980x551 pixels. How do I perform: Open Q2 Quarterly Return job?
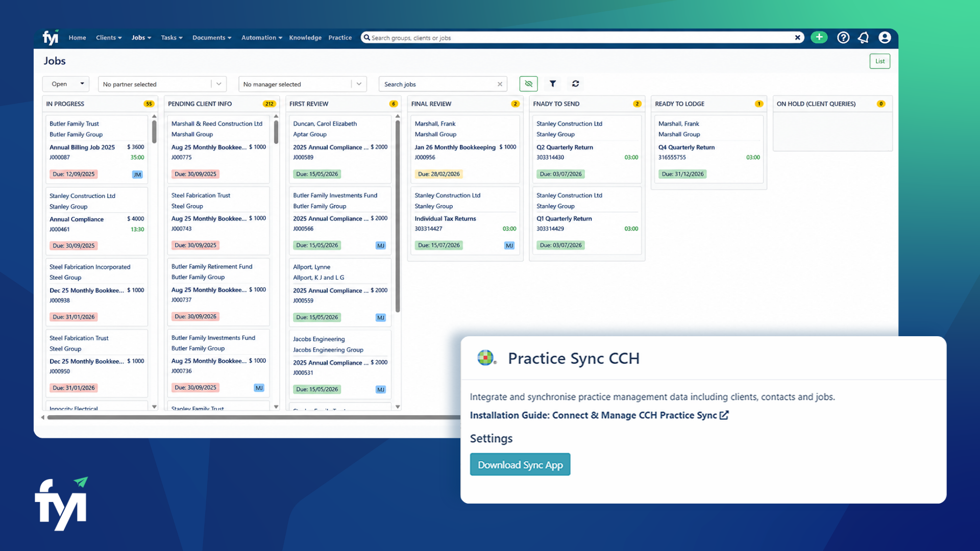coord(565,147)
